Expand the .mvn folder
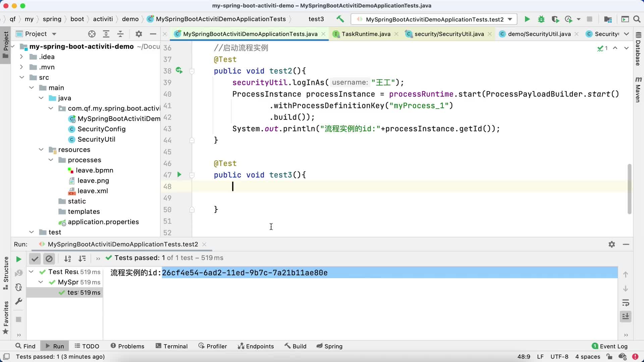Image resolution: width=644 pixels, height=362 pixels. tap(21, 67)
